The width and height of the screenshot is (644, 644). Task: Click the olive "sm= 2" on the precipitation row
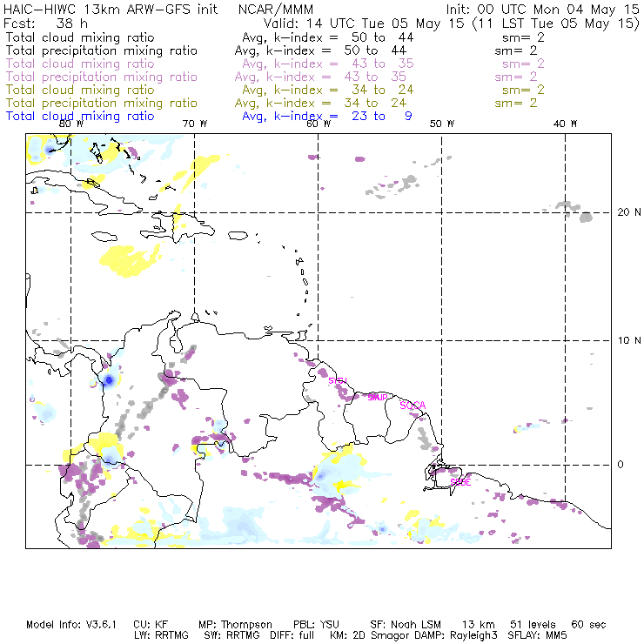point(516,103)
